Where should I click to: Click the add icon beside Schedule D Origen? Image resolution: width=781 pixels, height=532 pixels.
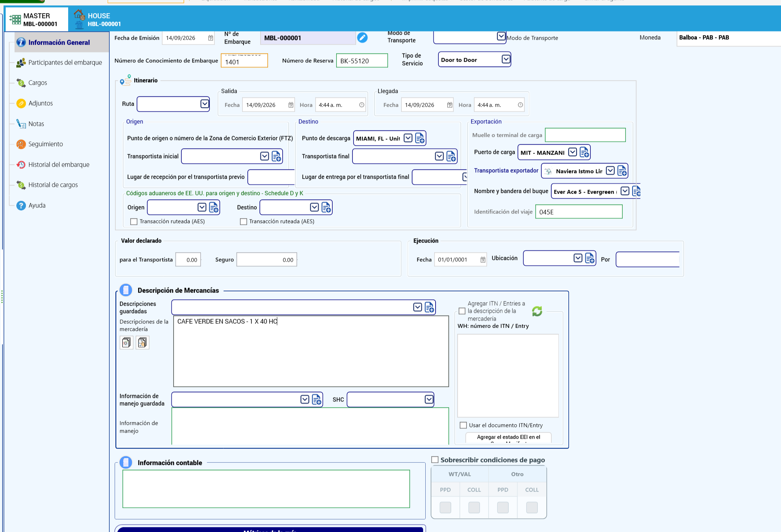[x=213, y=207]
